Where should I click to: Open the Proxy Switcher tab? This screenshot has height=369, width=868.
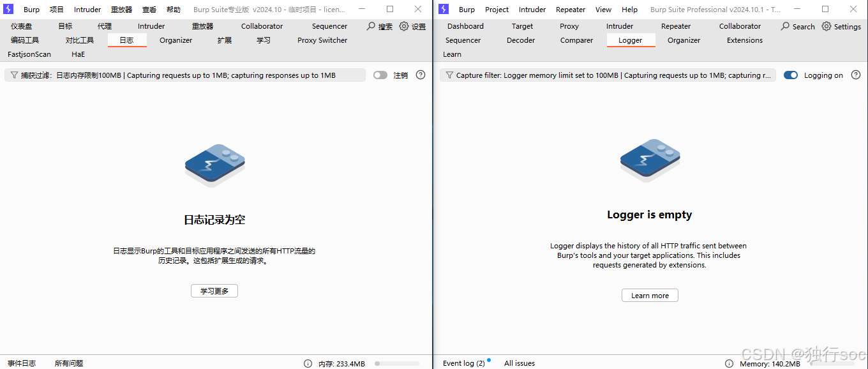(x=322, y=40)
